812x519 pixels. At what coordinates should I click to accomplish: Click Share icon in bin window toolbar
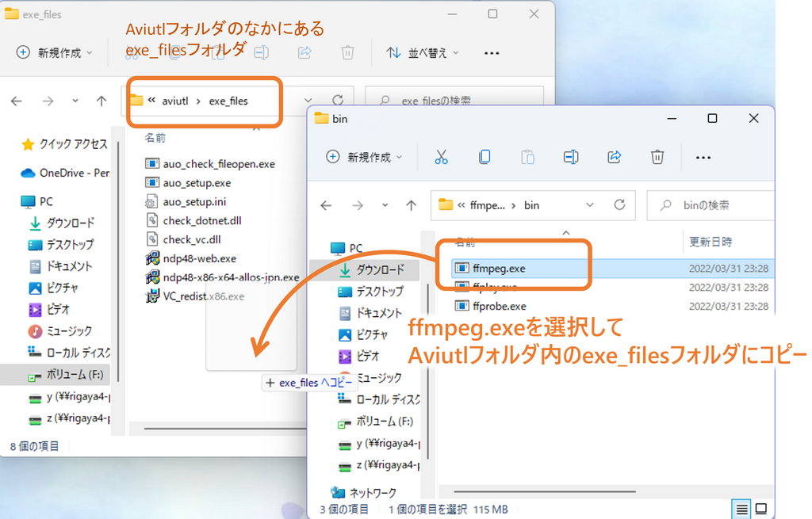615,157
